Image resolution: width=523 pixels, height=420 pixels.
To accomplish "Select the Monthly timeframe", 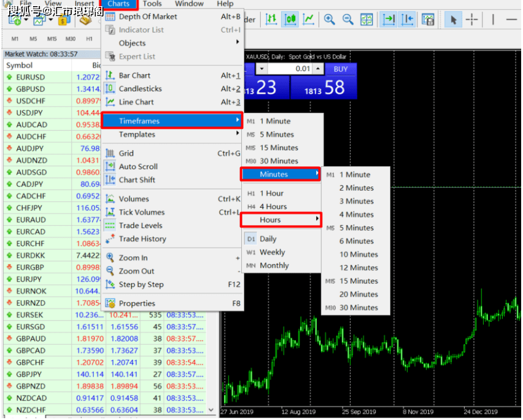I will [x=282, y=265].
